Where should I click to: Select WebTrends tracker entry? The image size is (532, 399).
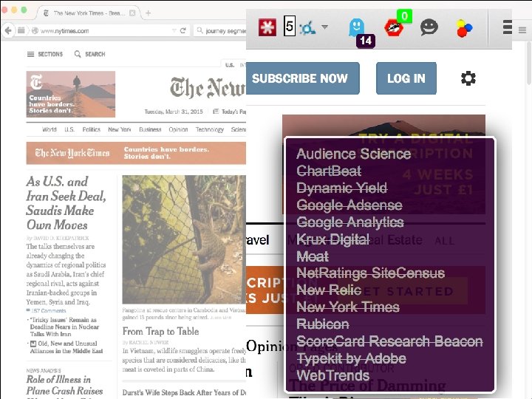[332, 375]
